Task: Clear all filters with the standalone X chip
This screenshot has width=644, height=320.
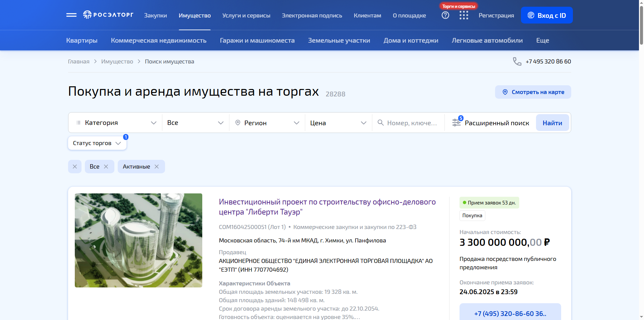Action: [x=75, y=167]
